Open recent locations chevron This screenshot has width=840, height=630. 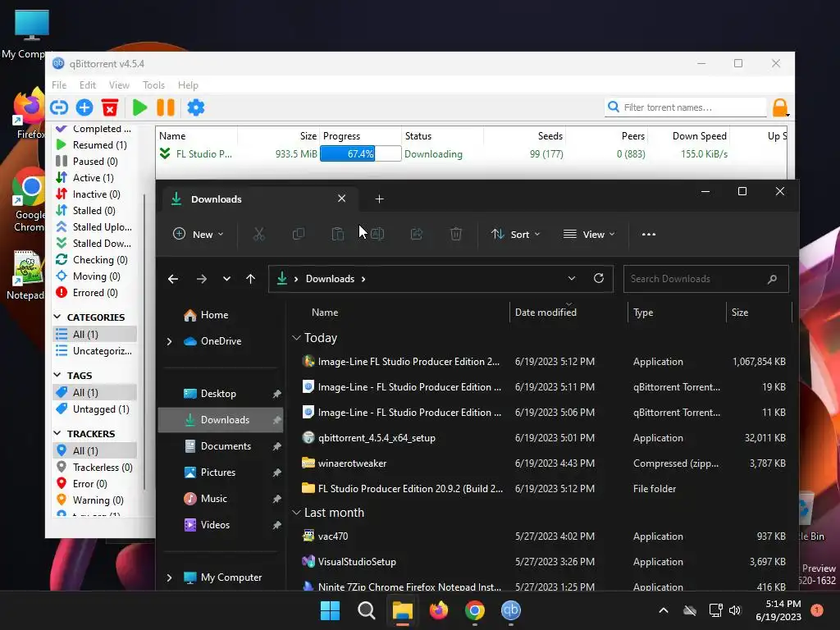226,279
